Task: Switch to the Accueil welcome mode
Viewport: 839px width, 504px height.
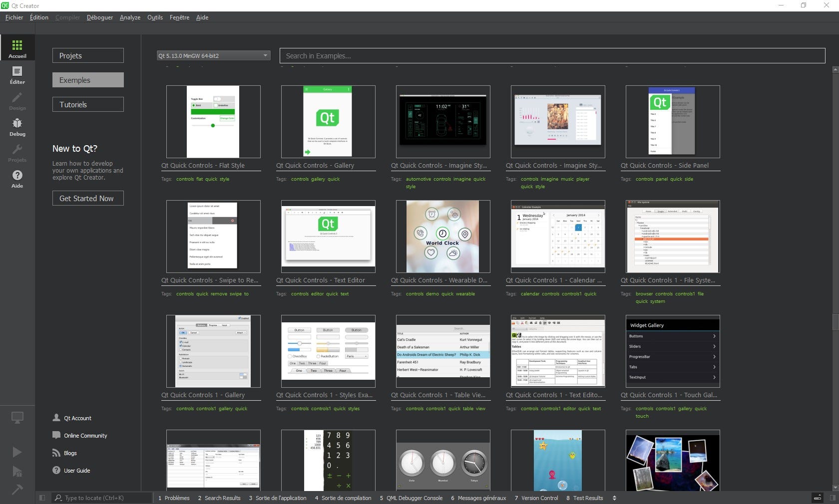Action: click(x=17, y=48)
